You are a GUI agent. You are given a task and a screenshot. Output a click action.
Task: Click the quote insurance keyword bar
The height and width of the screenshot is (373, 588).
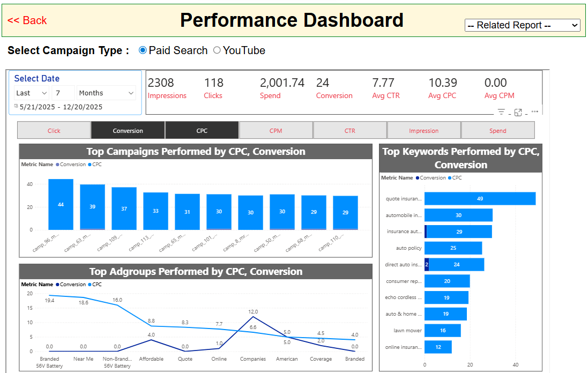point(480,198)
